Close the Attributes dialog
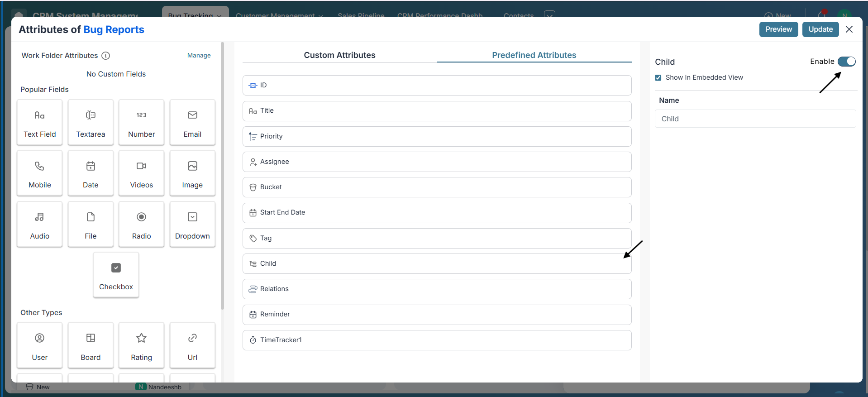 coord(849,29)
